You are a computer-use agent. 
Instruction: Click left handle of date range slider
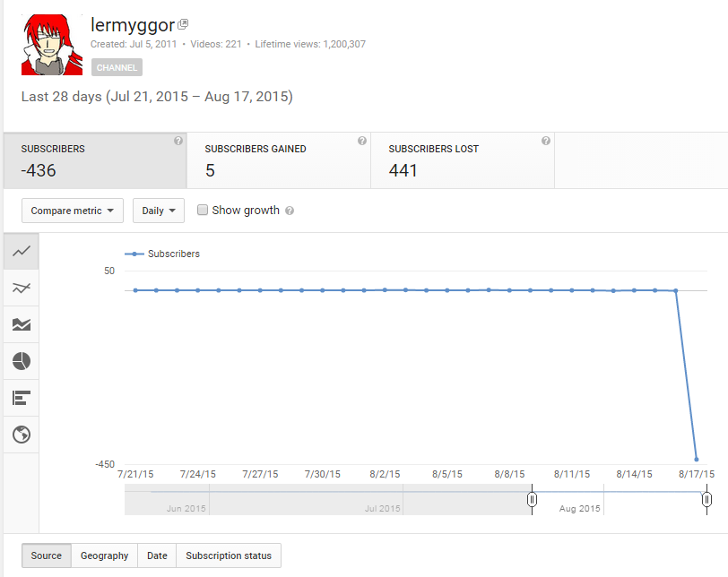[x=532, y=499]
